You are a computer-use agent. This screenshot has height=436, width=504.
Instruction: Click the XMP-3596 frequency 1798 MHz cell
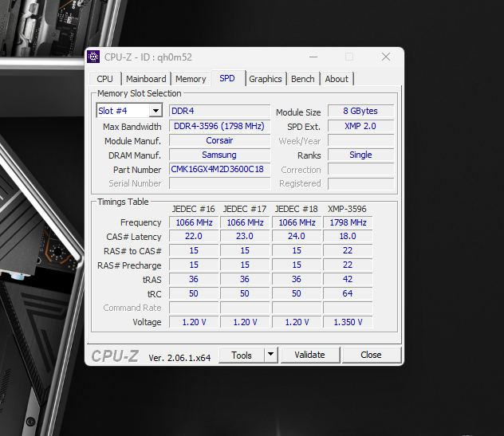348,222
